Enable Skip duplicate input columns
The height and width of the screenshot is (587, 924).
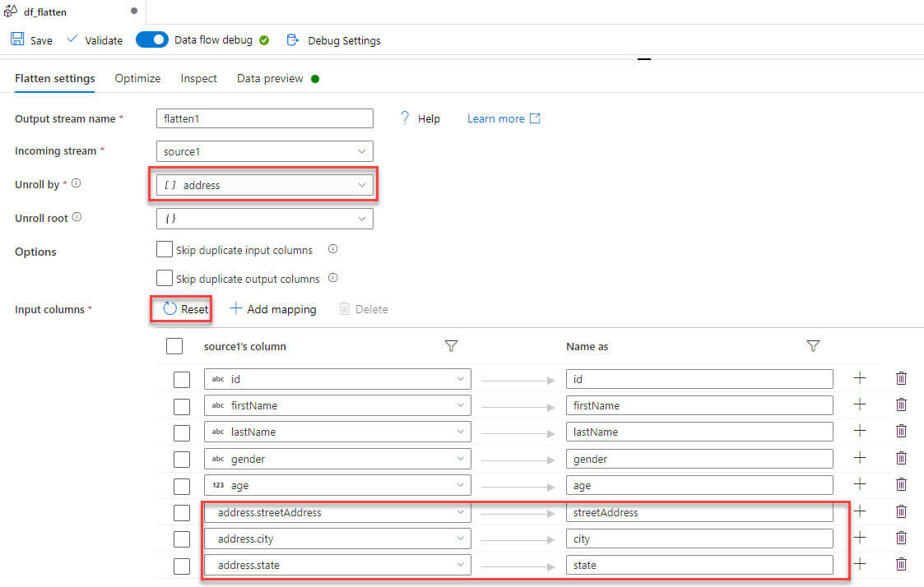(165, 250)
